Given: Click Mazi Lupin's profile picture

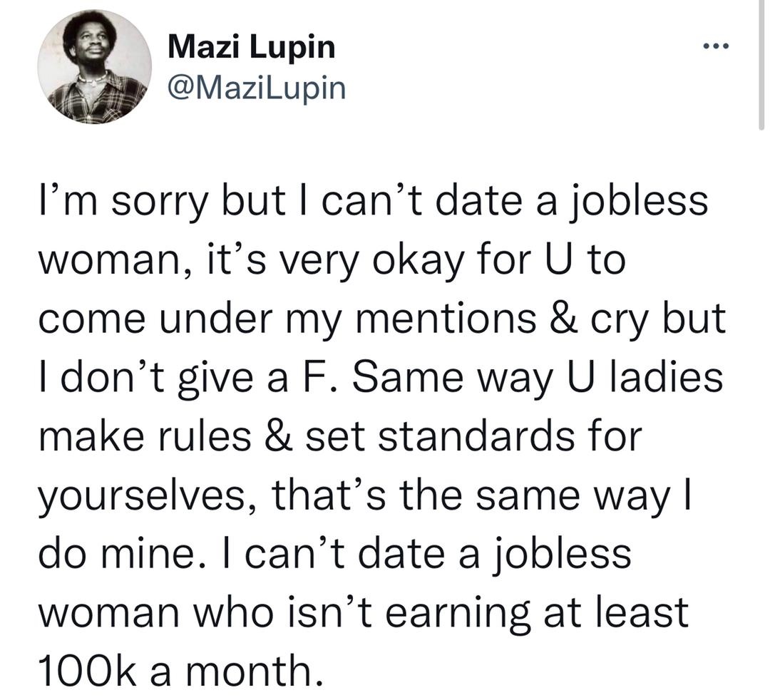Looking at the screenshot, I should point(96,68).
